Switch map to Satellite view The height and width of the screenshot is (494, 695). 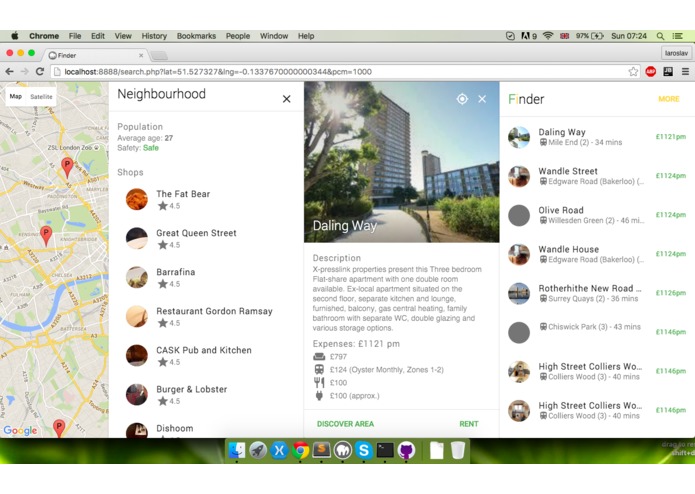click(41, 97)
